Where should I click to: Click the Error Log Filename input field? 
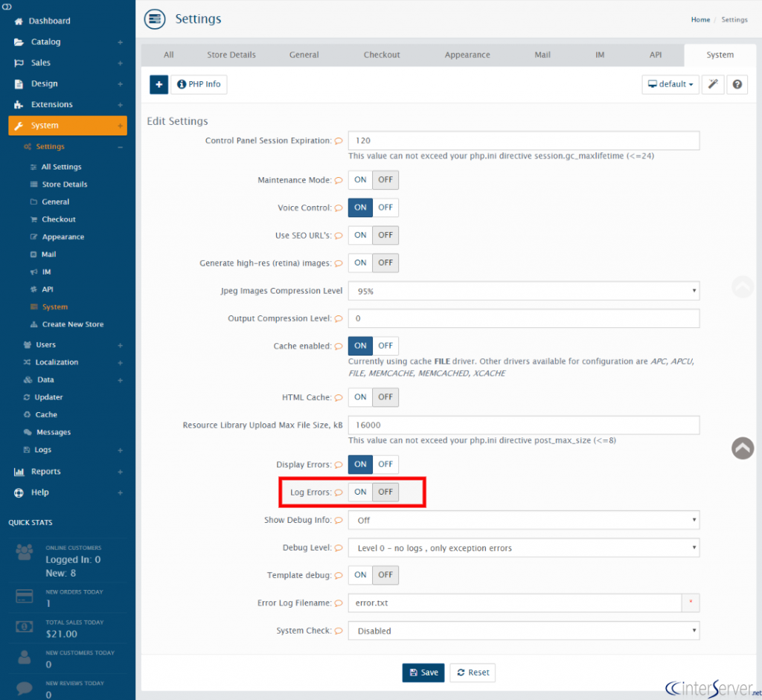coord(515,603)
